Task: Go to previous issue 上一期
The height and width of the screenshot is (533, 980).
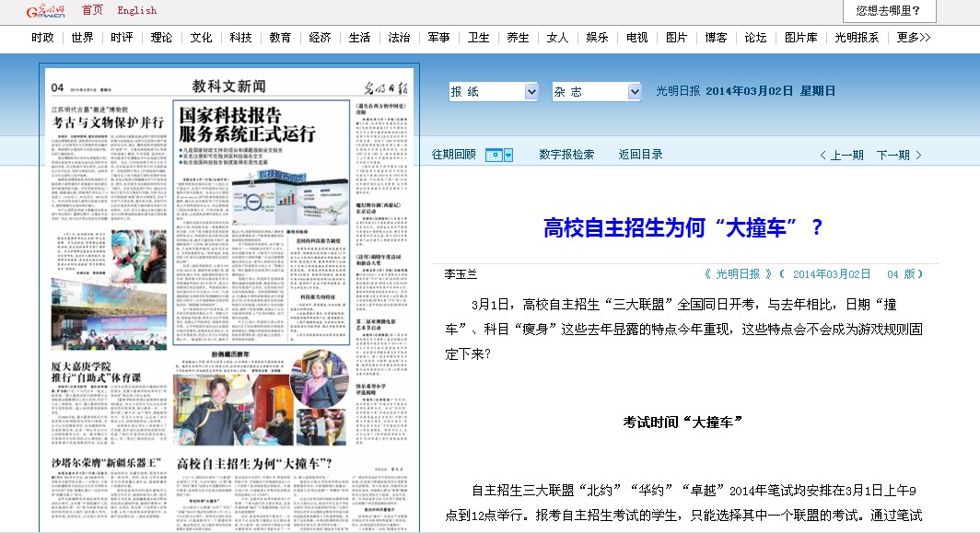Action: coord(841,155)
